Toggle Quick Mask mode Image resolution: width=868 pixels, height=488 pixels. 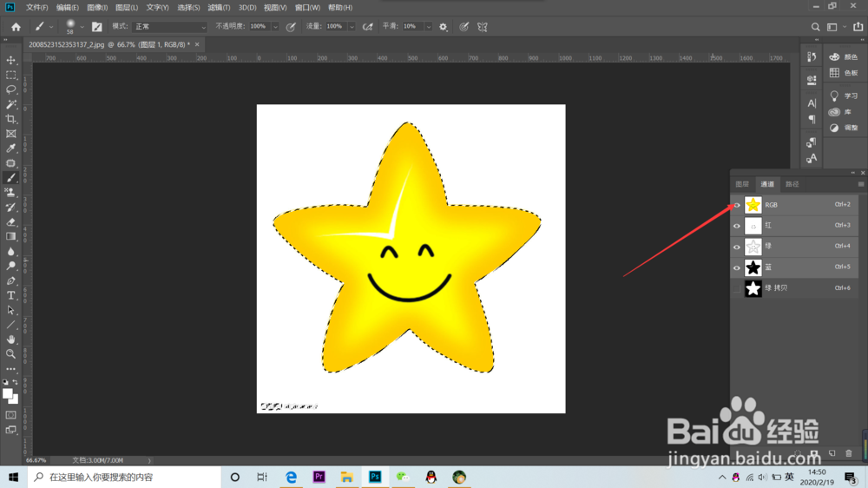click(x=10, y=415)
